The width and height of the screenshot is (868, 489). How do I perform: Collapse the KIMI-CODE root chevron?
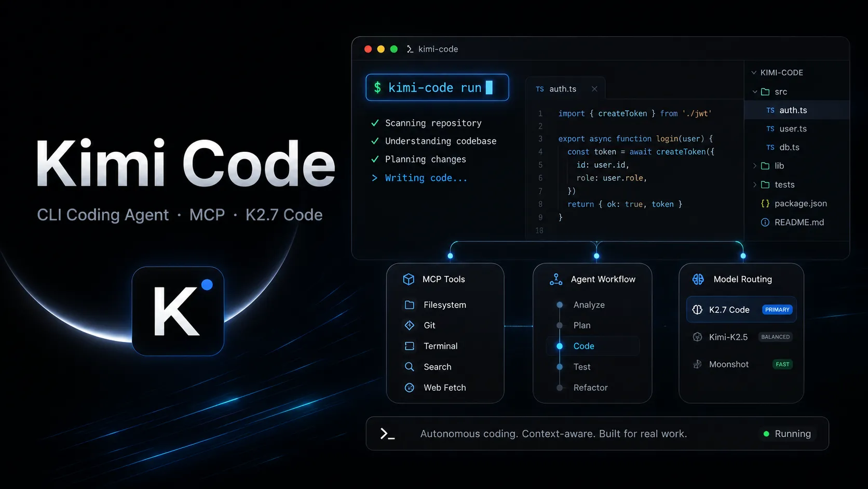[754, 73]
